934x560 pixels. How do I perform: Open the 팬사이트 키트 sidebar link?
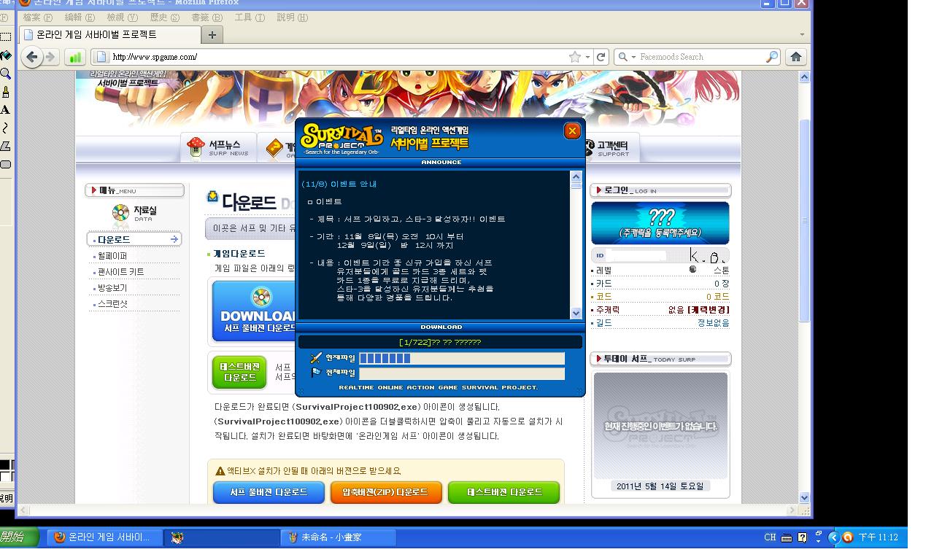[x=120, y=272]
